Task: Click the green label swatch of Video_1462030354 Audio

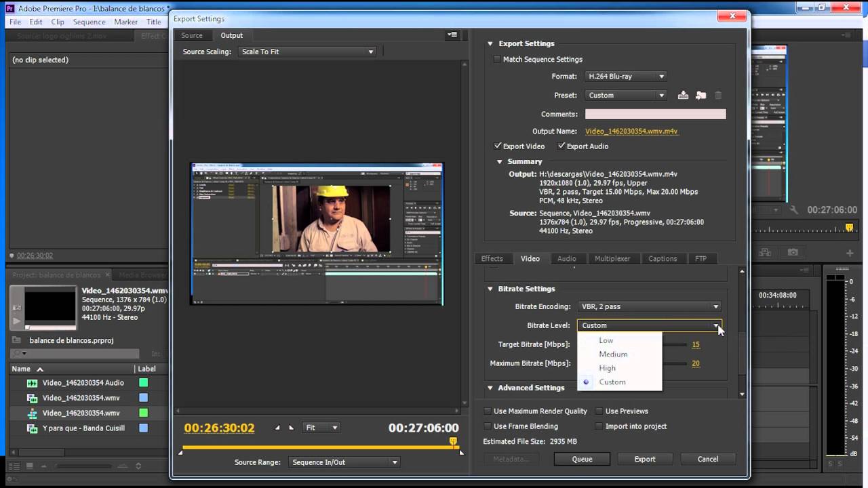Action: 144,383
